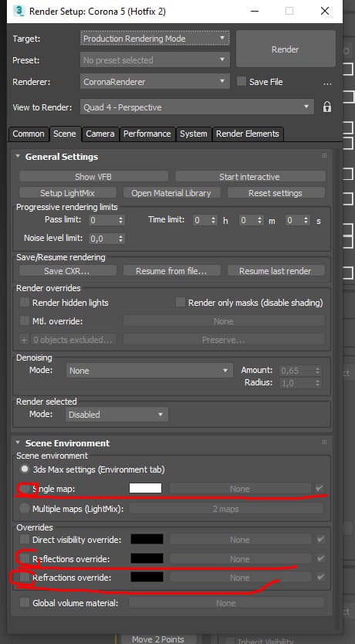The height and width of the screenshot is (644, 355).
Task: Click the Reset settings button
Action: (x=276, y=192)
